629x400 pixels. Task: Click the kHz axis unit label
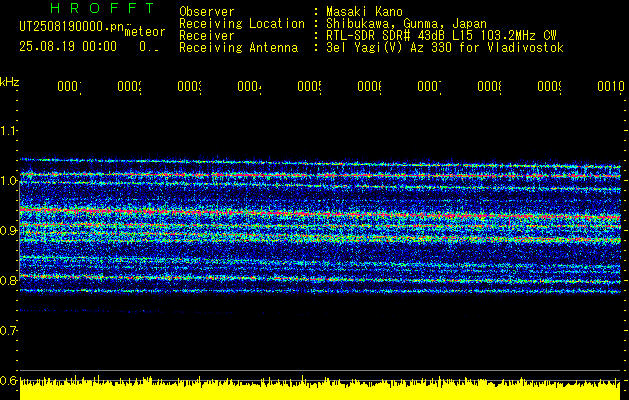click(10, 82)
